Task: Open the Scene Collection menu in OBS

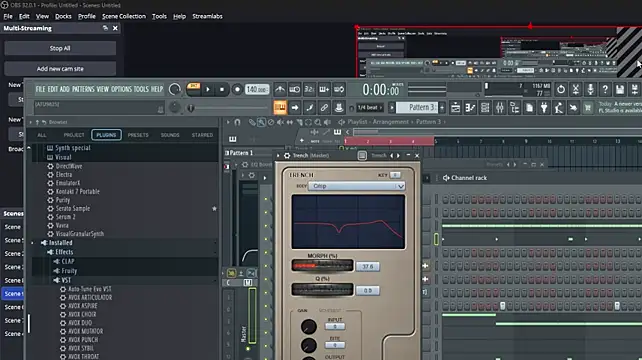Action: [x=124, y=16]
